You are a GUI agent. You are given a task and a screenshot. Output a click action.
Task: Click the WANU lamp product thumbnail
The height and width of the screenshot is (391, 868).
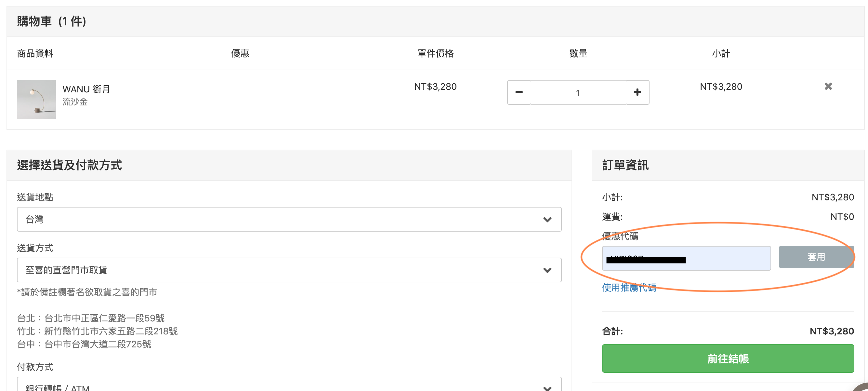point(36,100)
